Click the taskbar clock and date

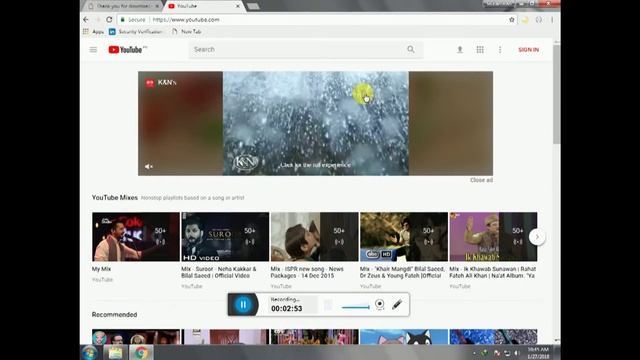coord(538,353)
